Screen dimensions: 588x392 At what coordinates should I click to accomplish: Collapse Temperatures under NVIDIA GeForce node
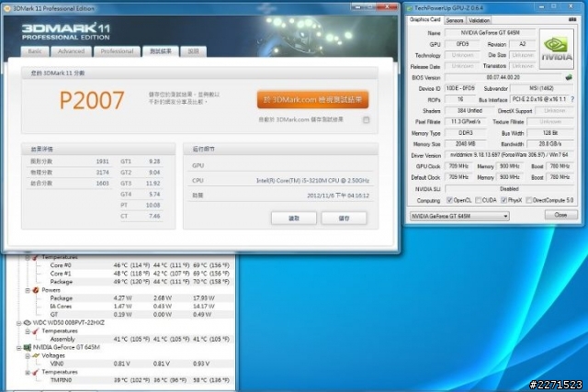[x=28, y=373]
